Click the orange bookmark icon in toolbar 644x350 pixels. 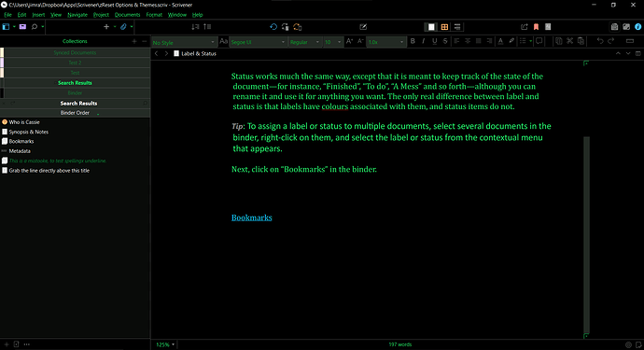pyautogui.click(x=536, y=27)
